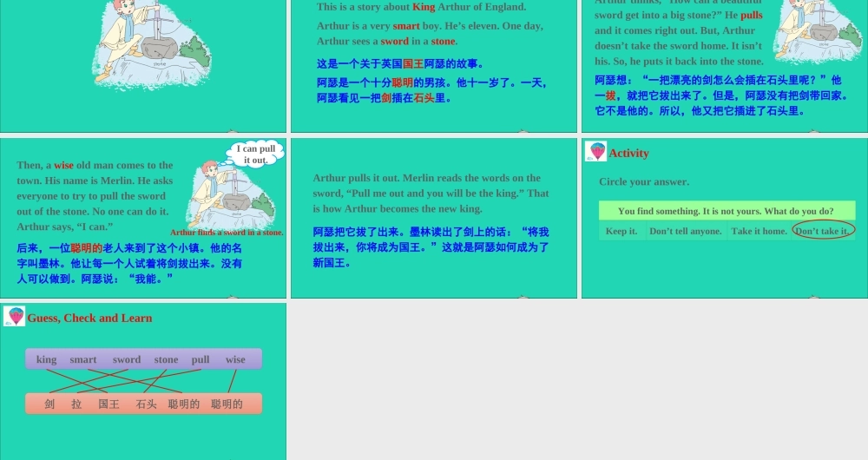Click 'sword' in the purple word bar
Viewport: 868px width, 460px height.
127,359
